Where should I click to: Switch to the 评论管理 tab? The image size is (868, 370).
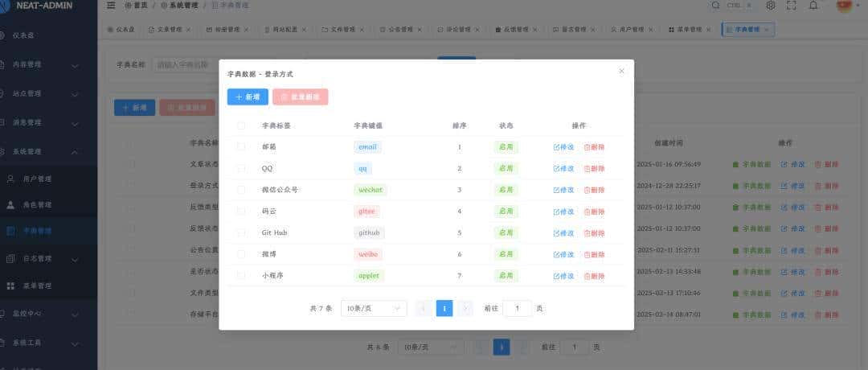click(x=458, y=29)
